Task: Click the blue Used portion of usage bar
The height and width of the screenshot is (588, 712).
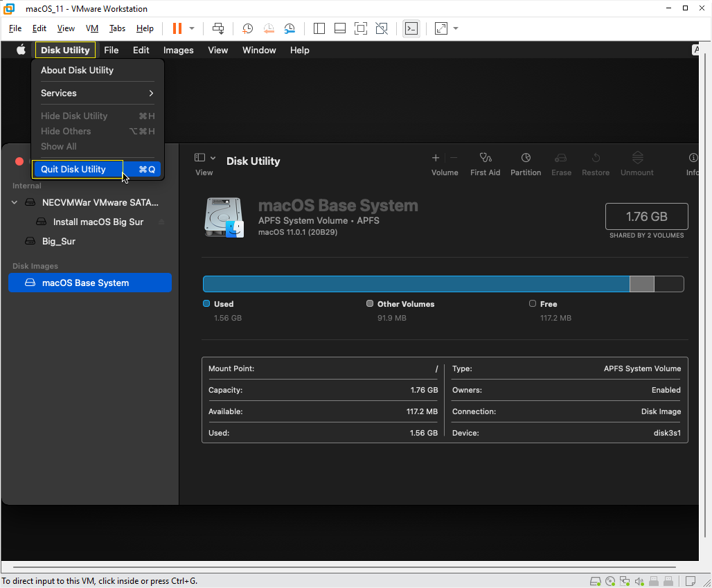Action: click(x=416, y=284)
